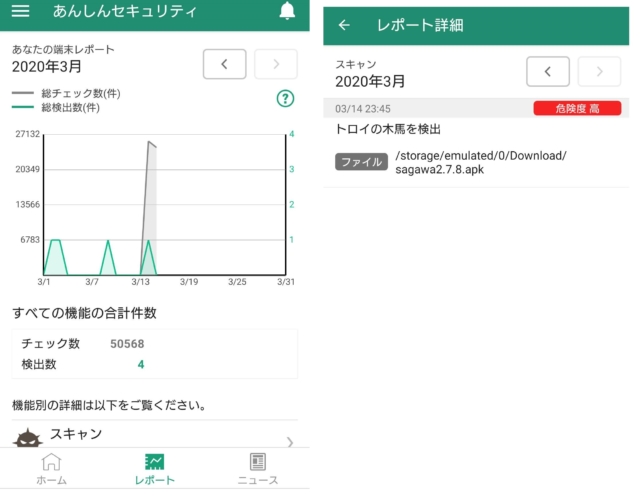
Task: Tap the チェック数 50568 row
Action: [x=155, y=344]
